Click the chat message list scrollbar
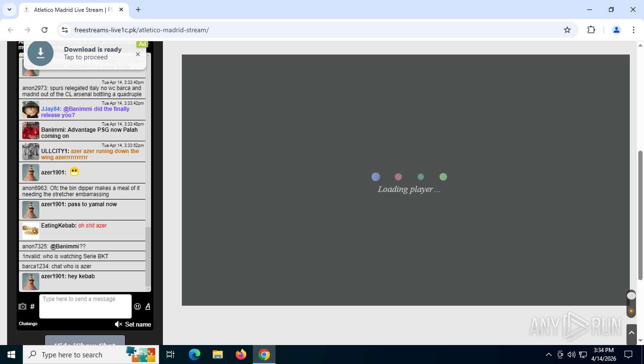Screen dimensions: 644x364 coord(148,256)
